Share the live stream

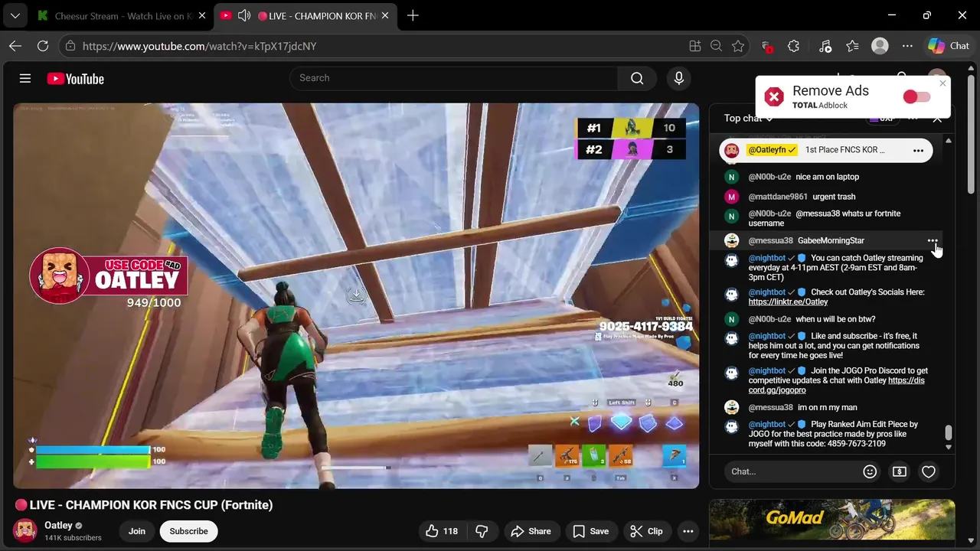[x=531, y=531]
